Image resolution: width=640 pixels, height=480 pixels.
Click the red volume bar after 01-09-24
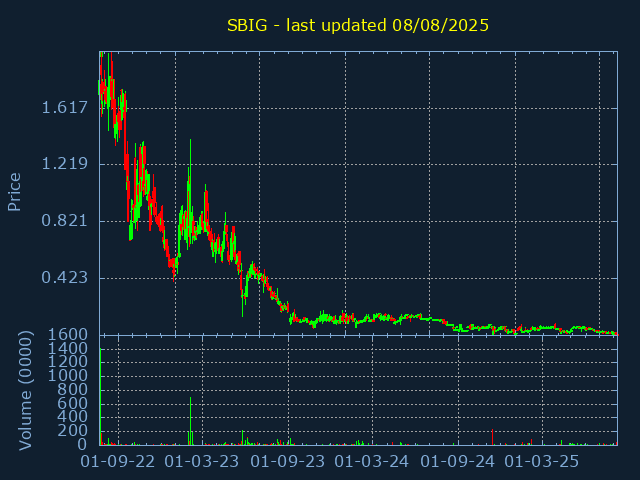click(493, 437)
